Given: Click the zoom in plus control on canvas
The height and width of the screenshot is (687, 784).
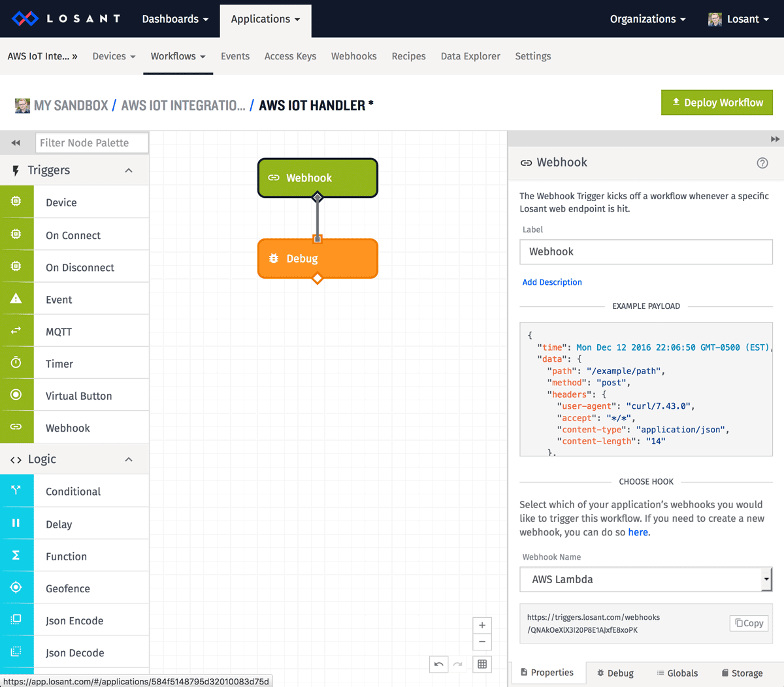Looking at the screenshot, I should [x=482, y=625].
